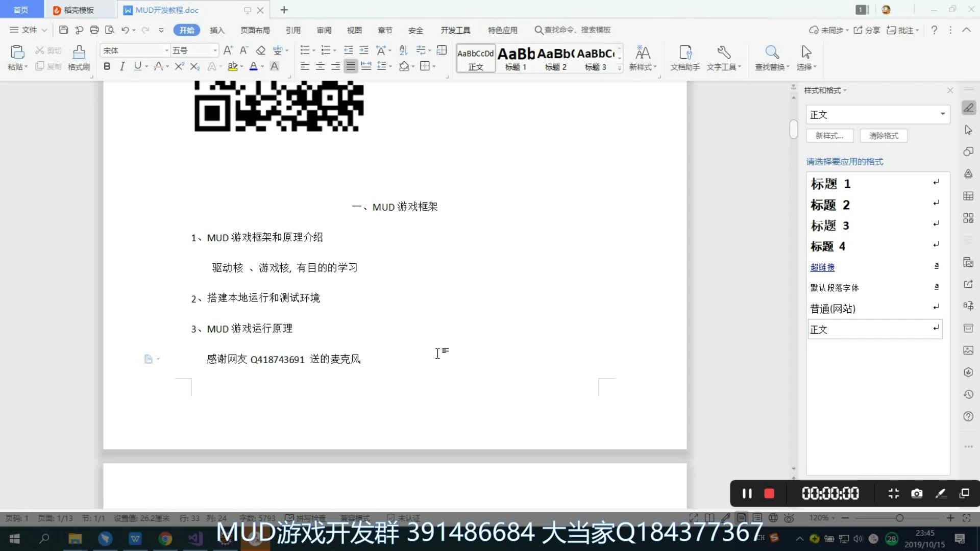Click history clock icon in right sidebar
The image size is (980, 551).
(x=968, y=394)
